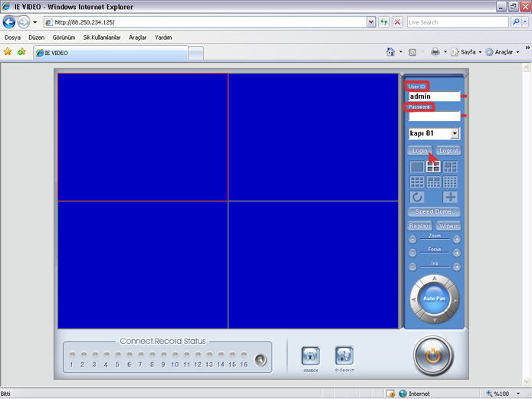
Task: Toggle channel 1 status indicator
Action: [x=72, y=355]
